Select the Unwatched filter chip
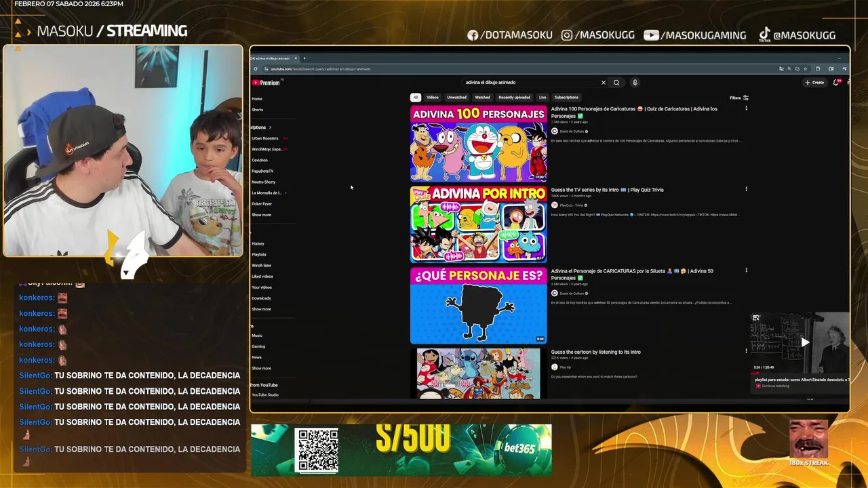This screenshot has height=488, width=868. pyautogui.click(x=456, y=98)
